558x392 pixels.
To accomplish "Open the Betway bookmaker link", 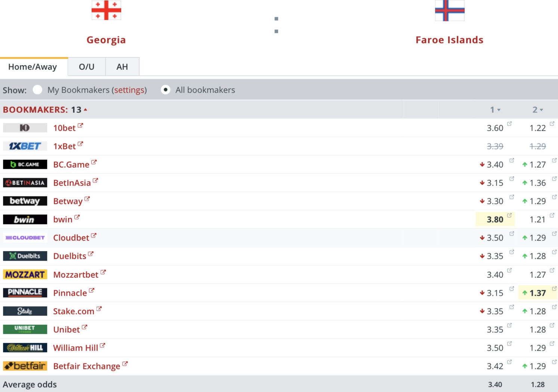I will pos(68,201).
